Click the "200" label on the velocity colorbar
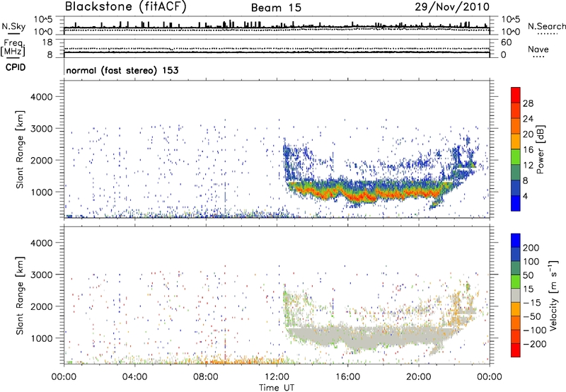This screenshot has height=392, width=566. click(x=531, y=248)
